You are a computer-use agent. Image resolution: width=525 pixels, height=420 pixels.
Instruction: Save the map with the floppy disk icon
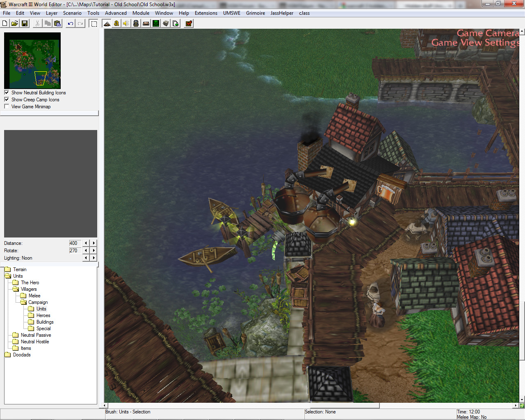tap(25, 23)
